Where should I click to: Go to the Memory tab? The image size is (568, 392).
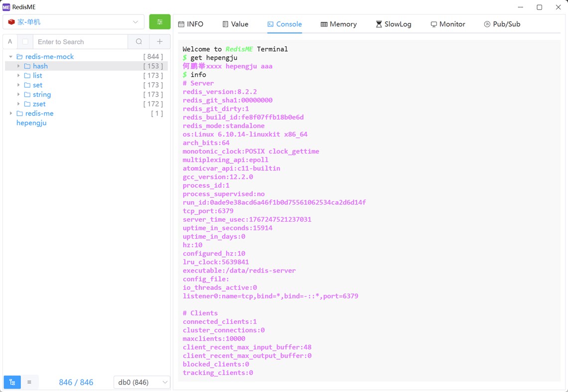coord(339,24)
